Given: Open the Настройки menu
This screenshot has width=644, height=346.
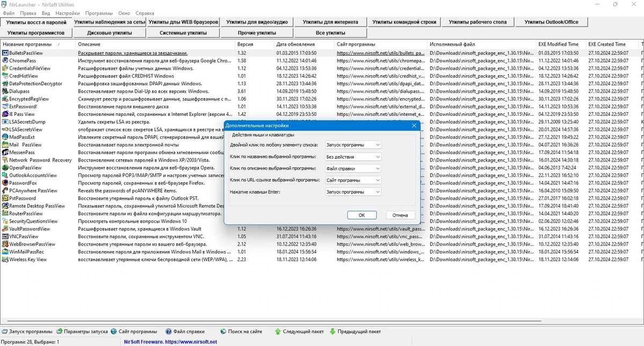Looking at the screenshot, I should click(68, 13).
